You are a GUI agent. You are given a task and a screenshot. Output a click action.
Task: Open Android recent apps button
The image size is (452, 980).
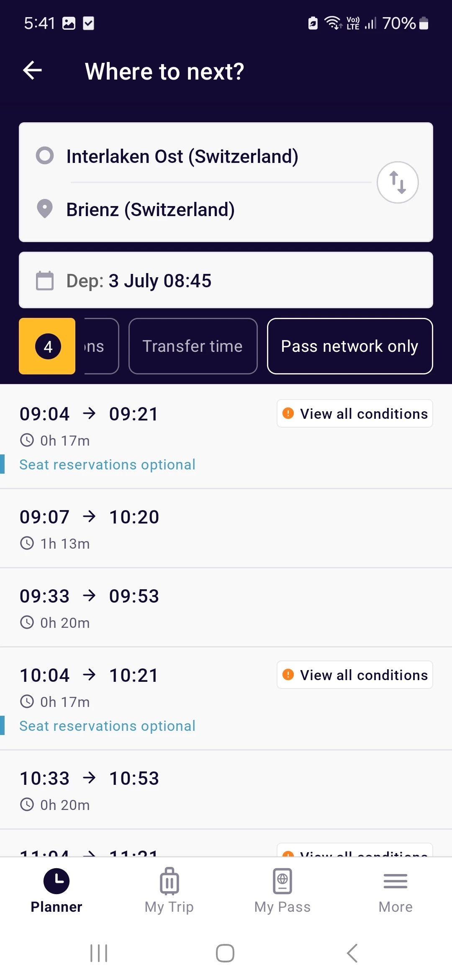[99, 953]
